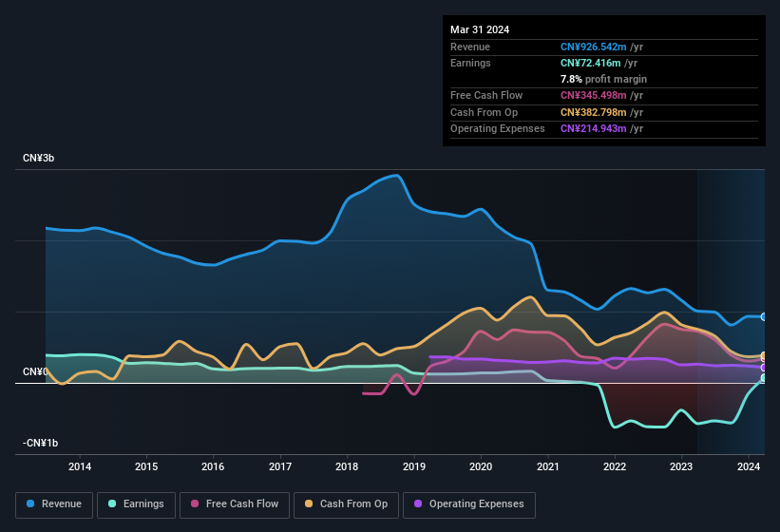Click the Mar 31 2024 tooltip date header
Image resolution: width=780 pixels, height=532 pixels.
point(480,29)
